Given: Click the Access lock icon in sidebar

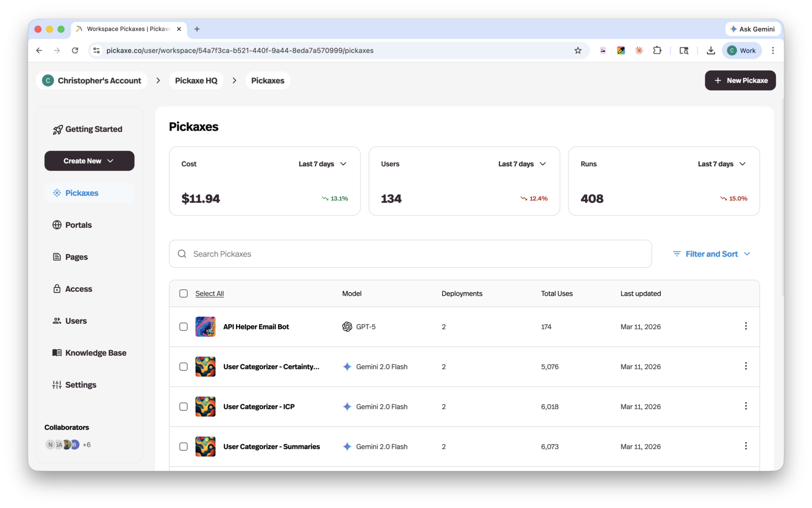Looking at the screenshot, I should [x=56, y=289].
